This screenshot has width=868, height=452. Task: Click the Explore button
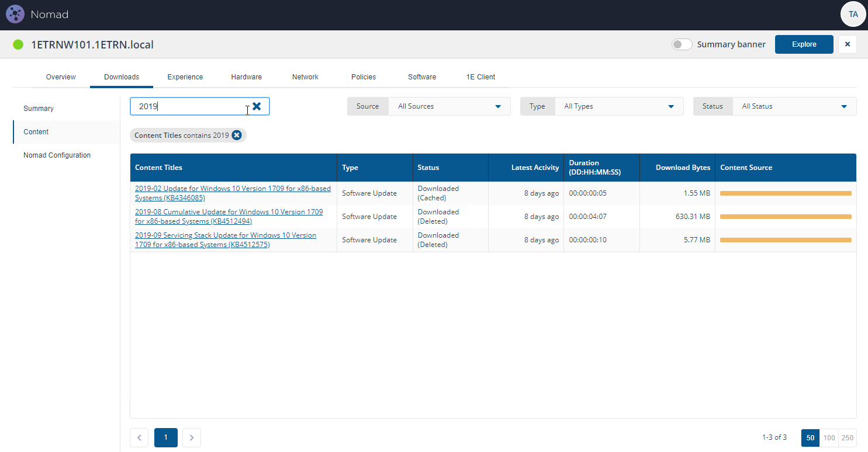804,44
